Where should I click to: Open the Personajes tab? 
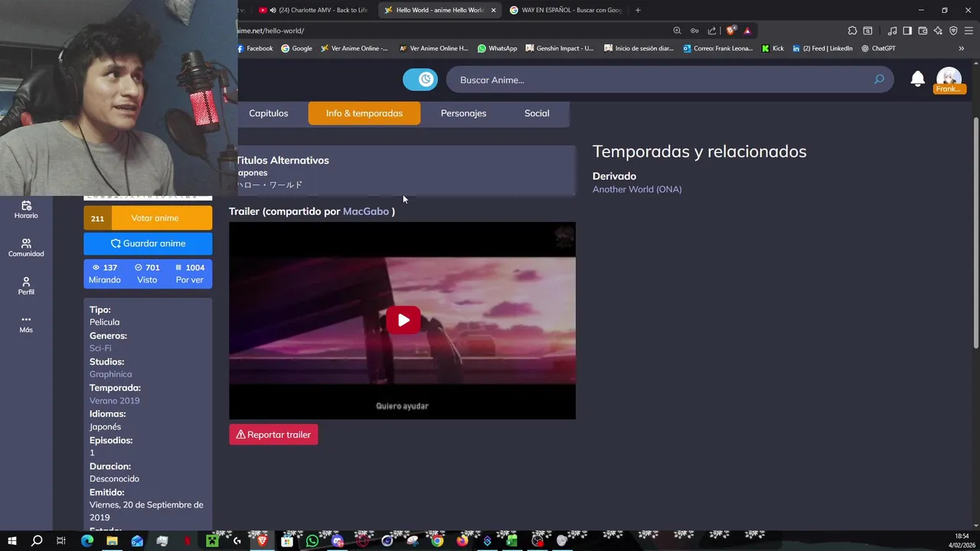coord(463,113)
